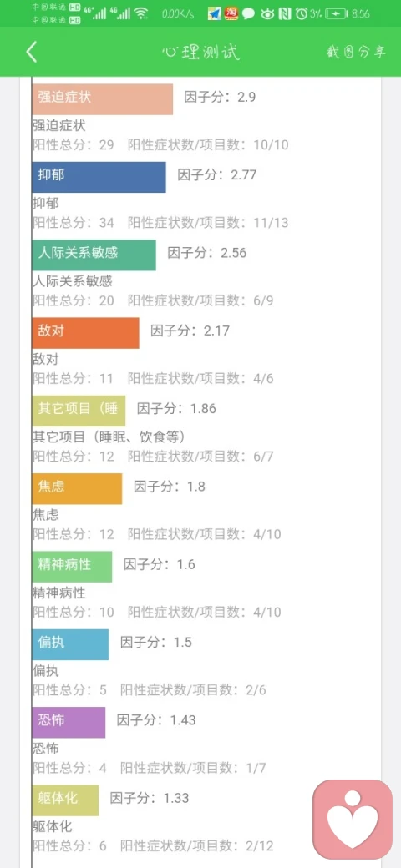The height and width of the screenshot is (868, 401).
Task: Select the 焦虑 amber bar
Action: (77, 489)
